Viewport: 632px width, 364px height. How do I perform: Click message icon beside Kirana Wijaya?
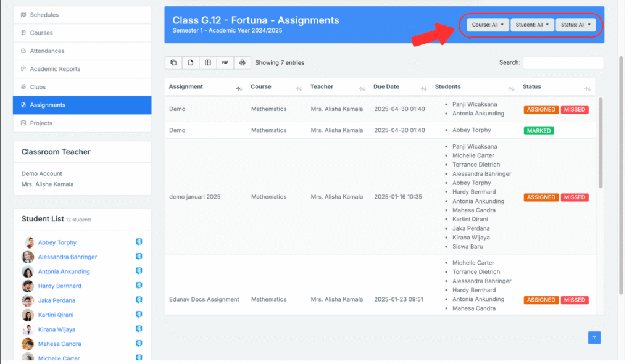[x=139, y=329]
